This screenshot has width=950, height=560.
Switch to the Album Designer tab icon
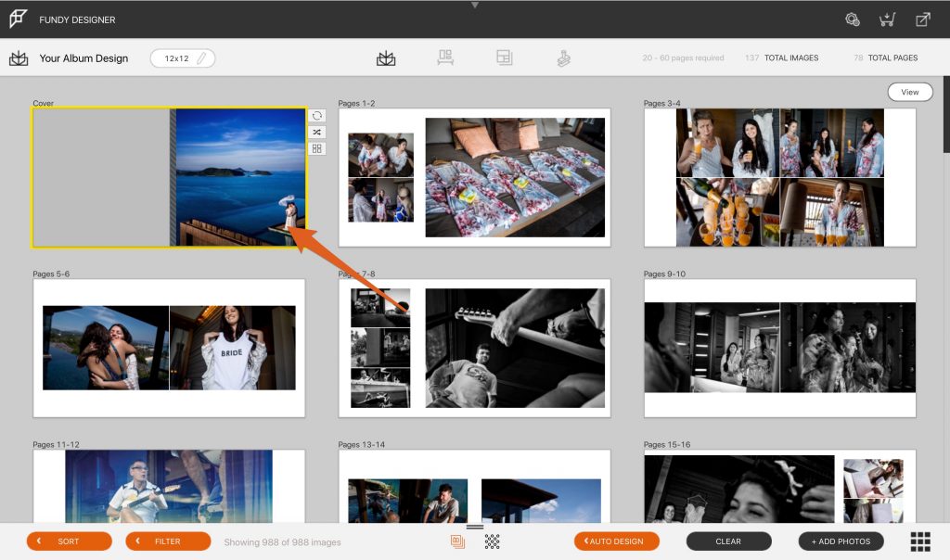coord(386,58)
